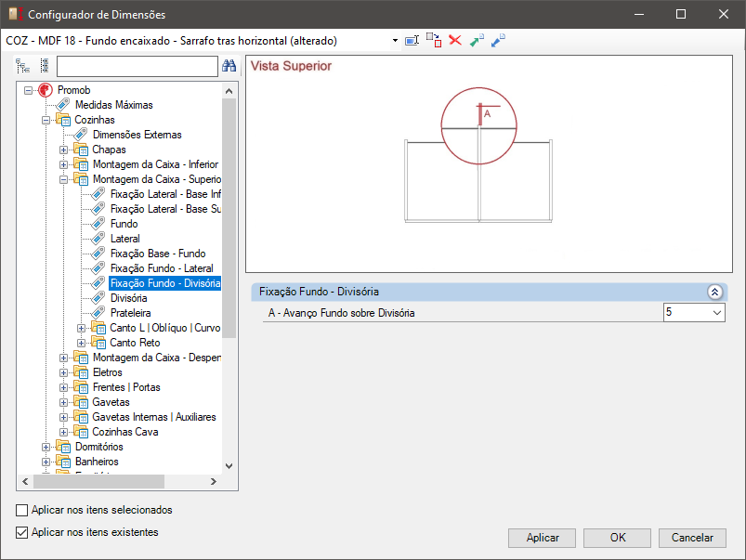Collapse the Cozinhas tree node
746x560 pixels.
(x=46, y=120)
